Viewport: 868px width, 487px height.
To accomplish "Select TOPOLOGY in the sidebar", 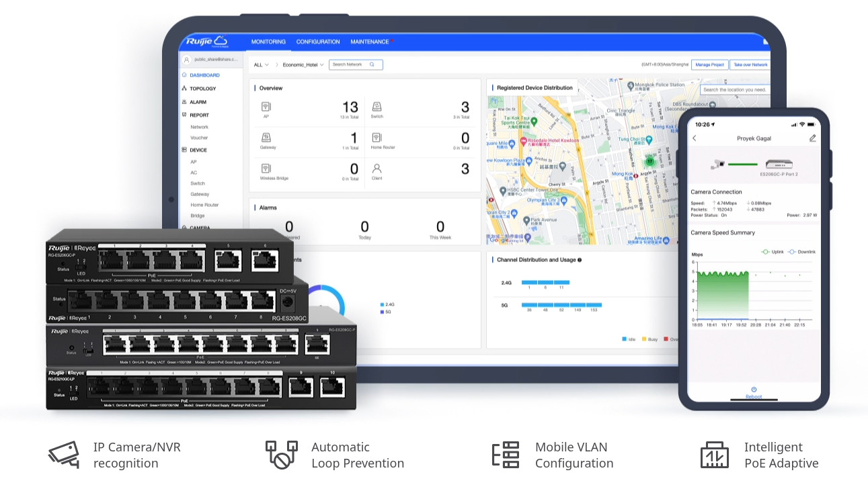I will click(203, 89).
